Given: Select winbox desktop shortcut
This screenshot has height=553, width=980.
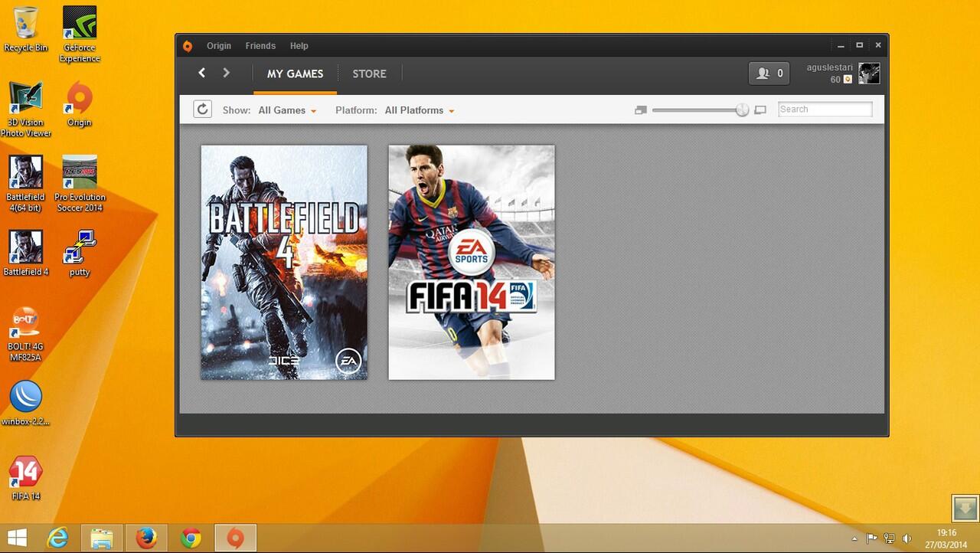Looking at the screenshot, I should pos(26,403).
